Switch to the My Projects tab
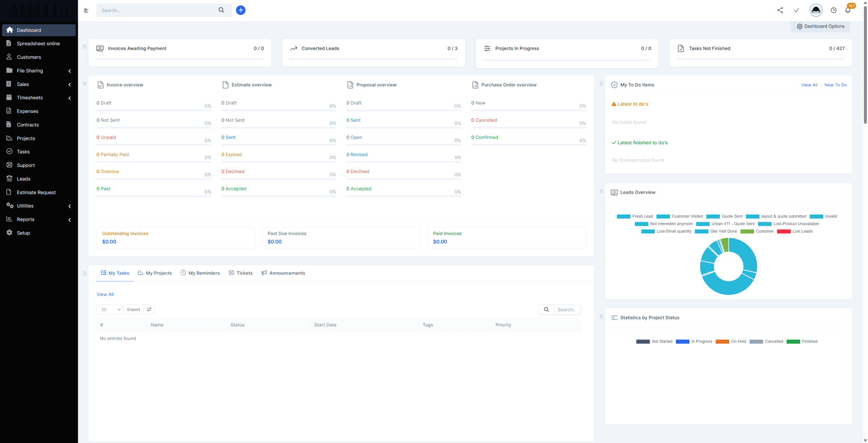 (155, 273)
